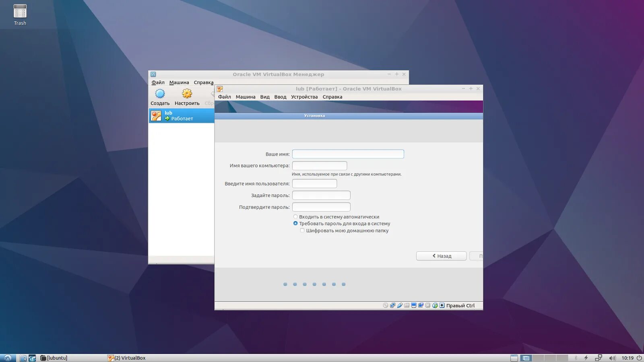The height and width of the screenshot is (362, 644).
Task: Open Справка menu in VirtualBox Manager
Action: [204, 82]
